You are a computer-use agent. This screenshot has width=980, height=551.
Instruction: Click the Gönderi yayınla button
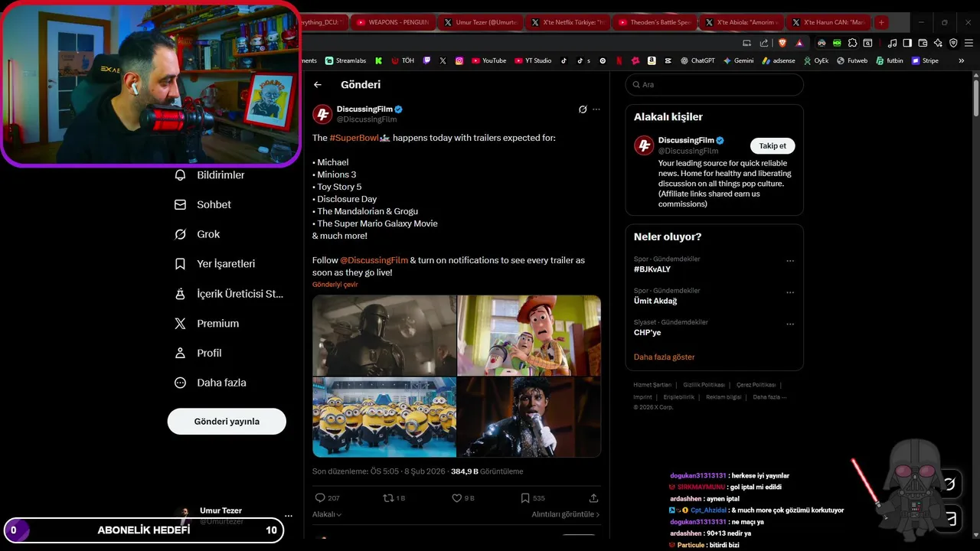point(227,422)
